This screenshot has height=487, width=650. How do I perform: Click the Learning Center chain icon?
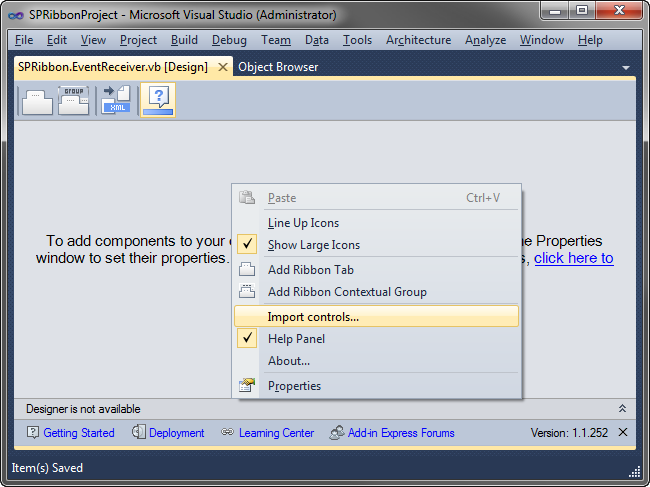coord(227,432)
